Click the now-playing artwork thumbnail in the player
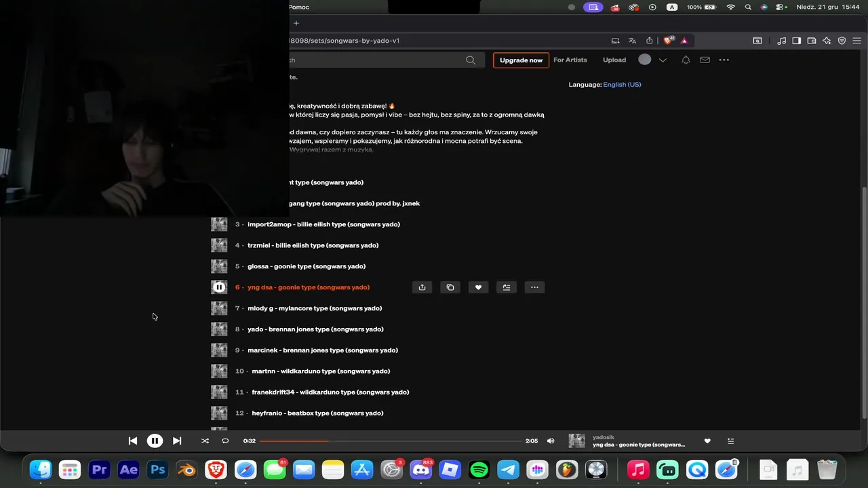The image size is (868, 488). click(576, 441)
